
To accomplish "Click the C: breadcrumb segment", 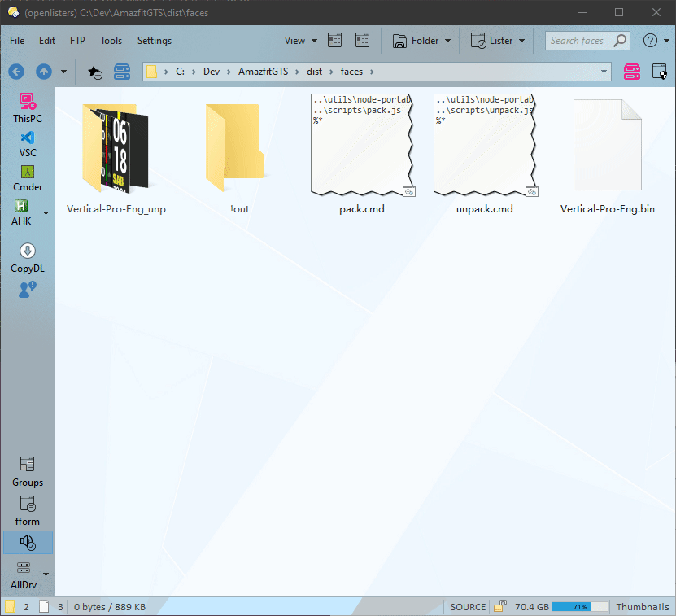I will 181,72.
